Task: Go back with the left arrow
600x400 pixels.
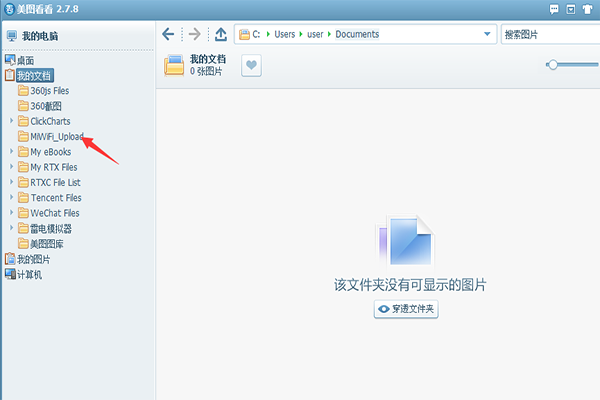Action: [168, 34]
